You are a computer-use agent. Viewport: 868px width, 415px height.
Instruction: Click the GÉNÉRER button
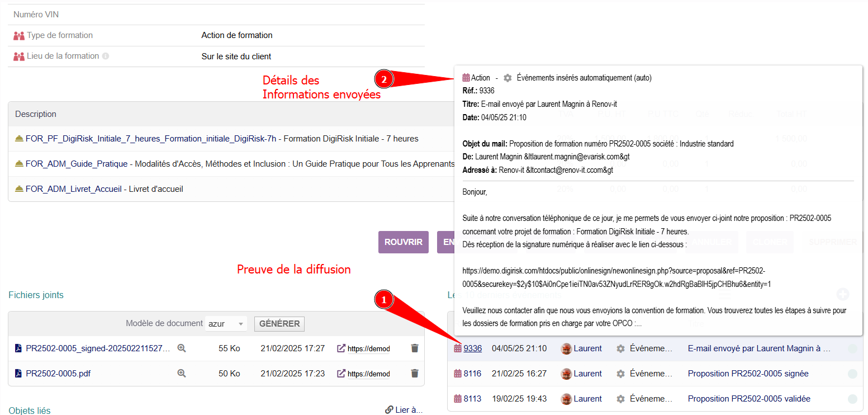pyautogui.click(x=279, y=323)
